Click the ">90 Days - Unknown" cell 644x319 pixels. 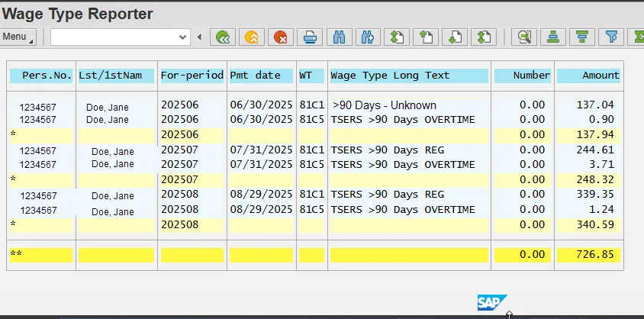click(385, 105)
